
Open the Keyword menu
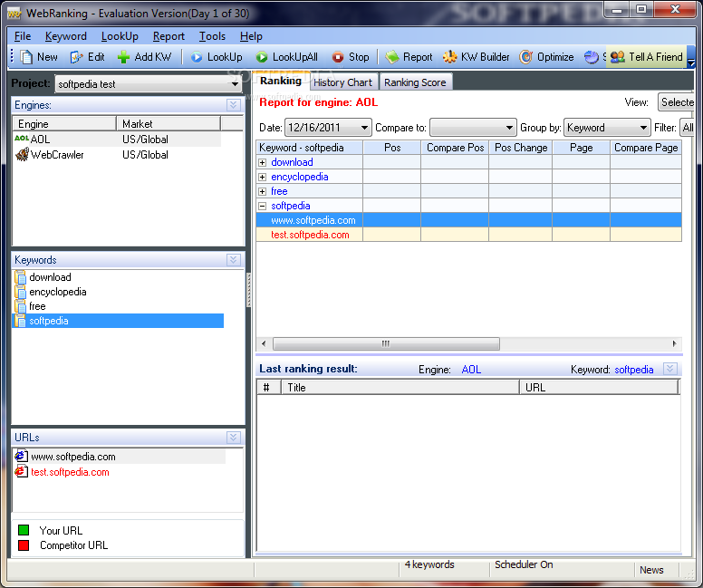pyautogui.click(x=66, y=36)
